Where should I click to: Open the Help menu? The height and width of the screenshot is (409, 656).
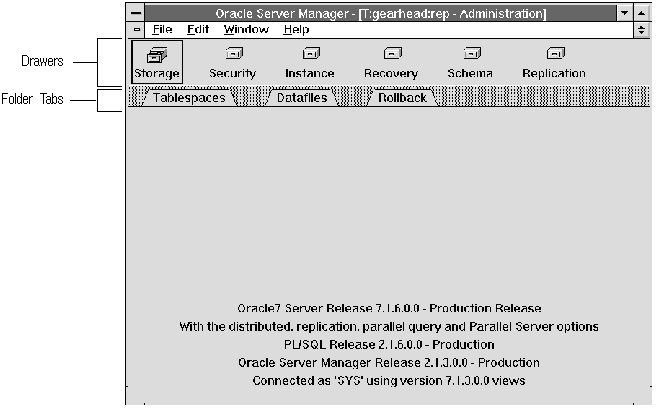296,30
